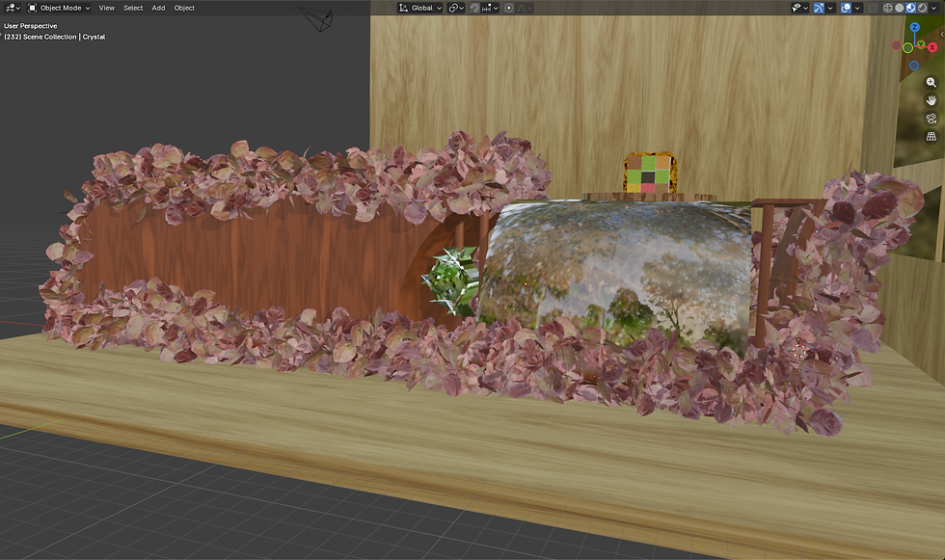Click the pan view hand icon

(931, 100)
